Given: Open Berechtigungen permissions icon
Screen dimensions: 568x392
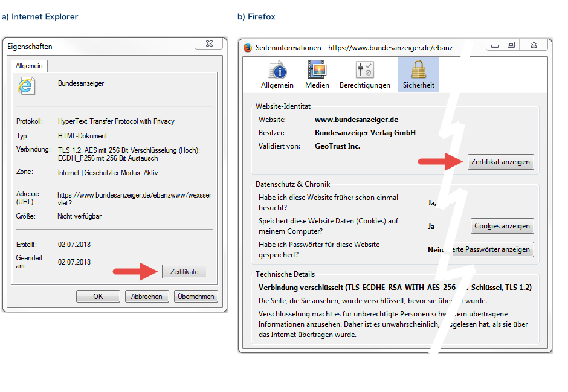Looking at the screenshot, I should [365, 69].
